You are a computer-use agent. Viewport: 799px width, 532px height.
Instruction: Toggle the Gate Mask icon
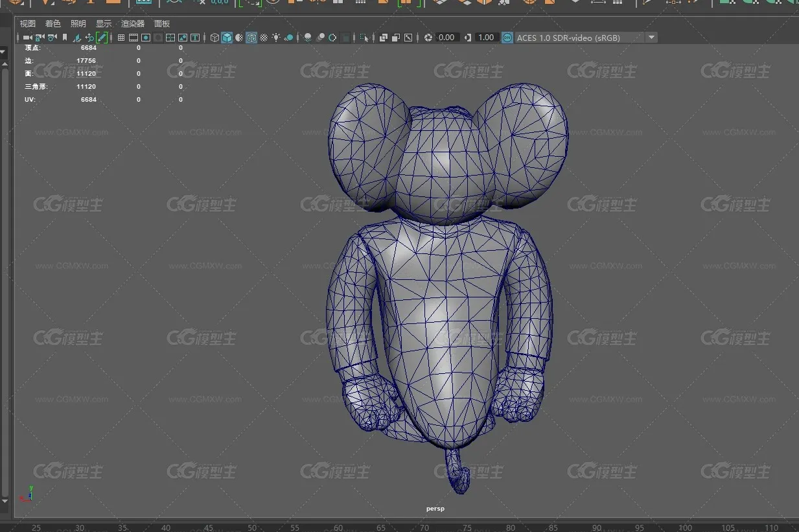click(x=158, y=38)
